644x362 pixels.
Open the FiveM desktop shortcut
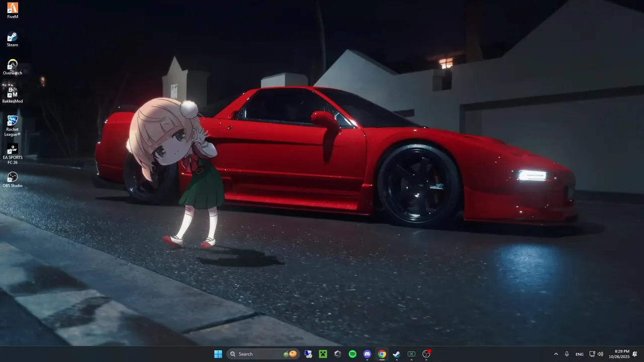click(x=13, y=11)
